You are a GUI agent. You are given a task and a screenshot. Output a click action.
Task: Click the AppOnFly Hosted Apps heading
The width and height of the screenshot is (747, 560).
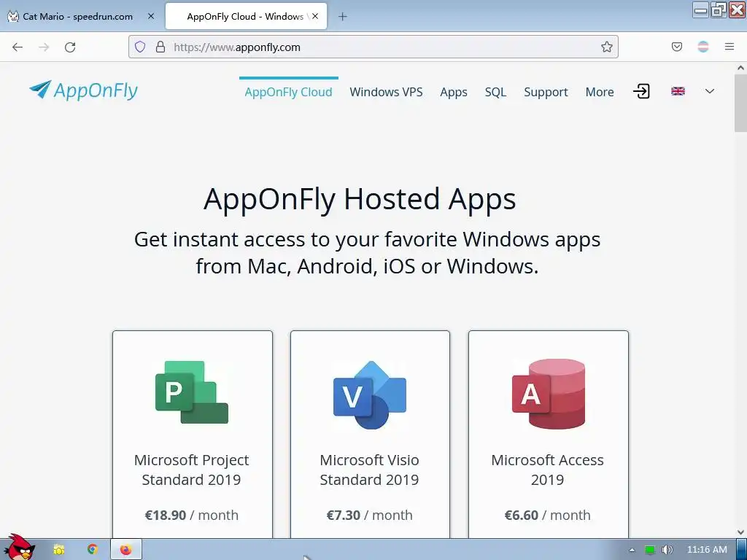tap(360, 199)
